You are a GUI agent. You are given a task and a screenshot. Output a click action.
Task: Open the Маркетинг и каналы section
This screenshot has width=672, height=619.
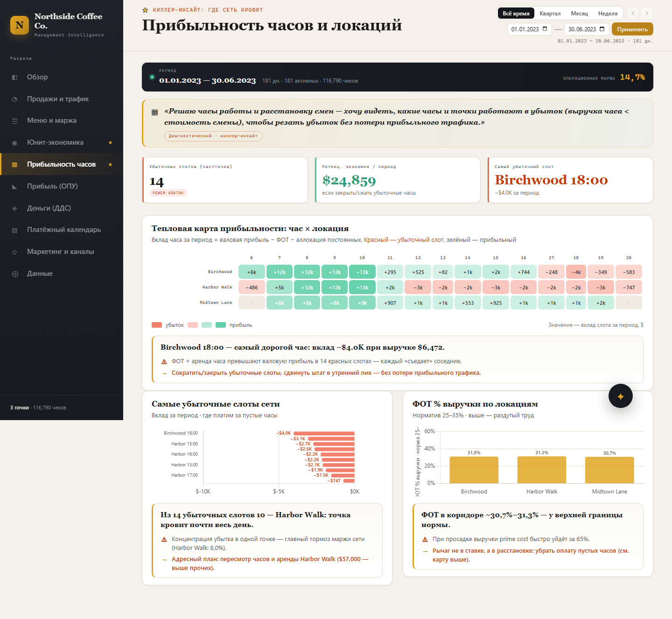click(x=62, y=252)
